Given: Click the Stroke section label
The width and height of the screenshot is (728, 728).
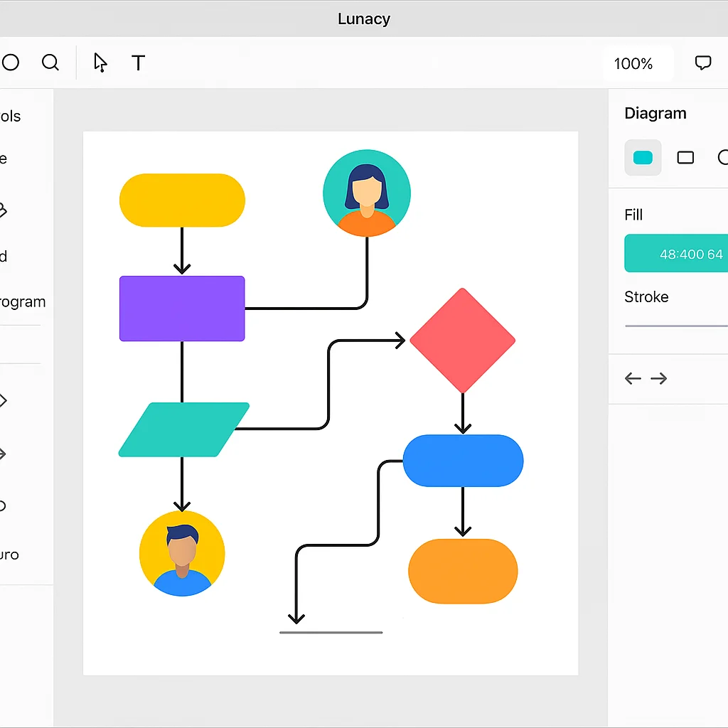Looking at the screenshot, I should tap(646, 297).
